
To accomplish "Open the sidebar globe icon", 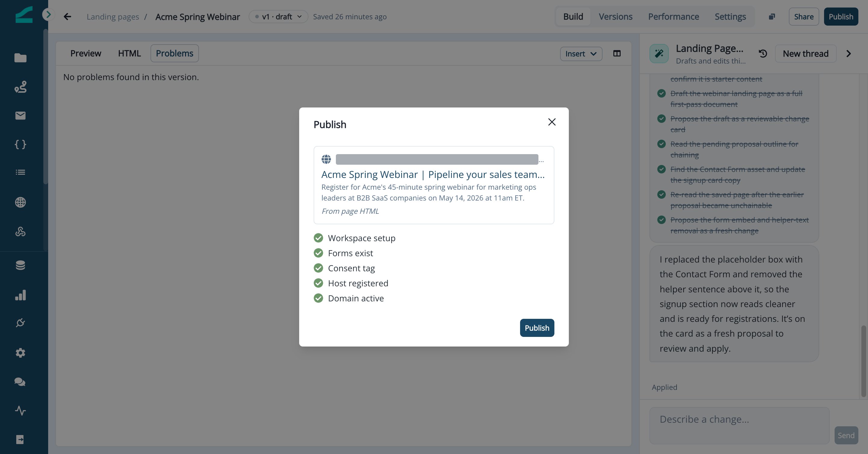I will (20, 202).
